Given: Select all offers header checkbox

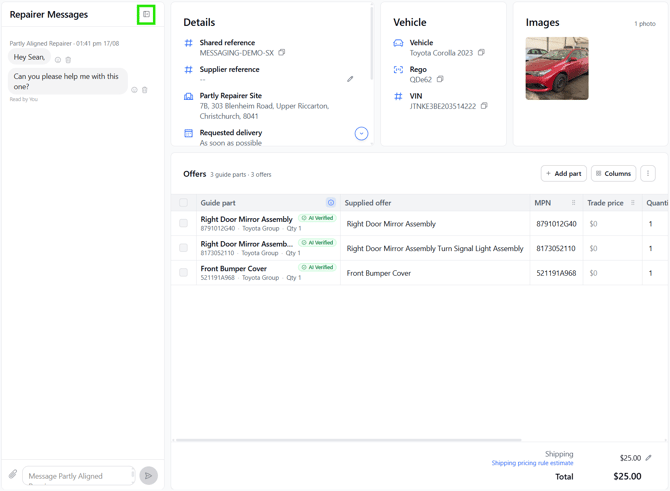Looking at the screenshot, I should click(x=183, y=203).
